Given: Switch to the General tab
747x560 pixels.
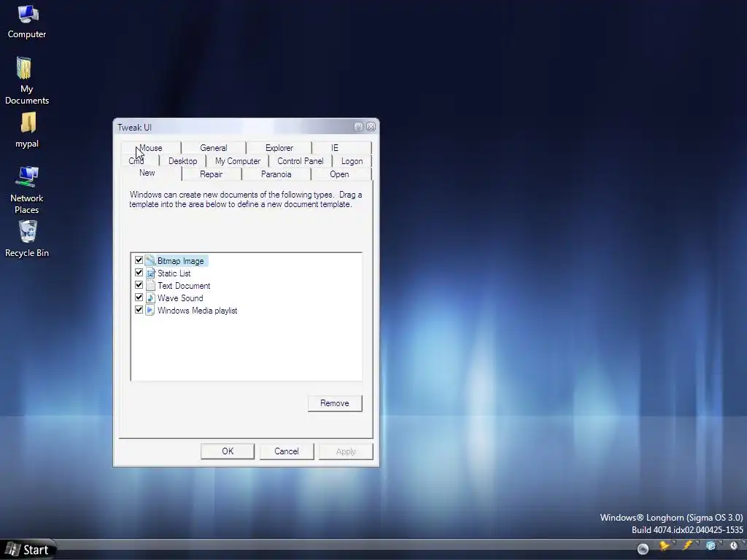Looking at the screenshot, I should pyautogui.click(x=214, y=147).
